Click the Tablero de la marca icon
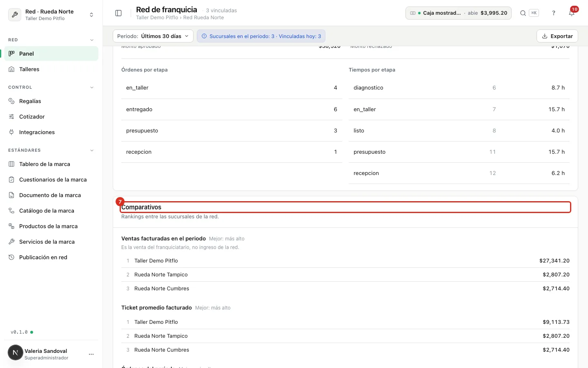Screen dimensions: 588x368 click(11, 164)
